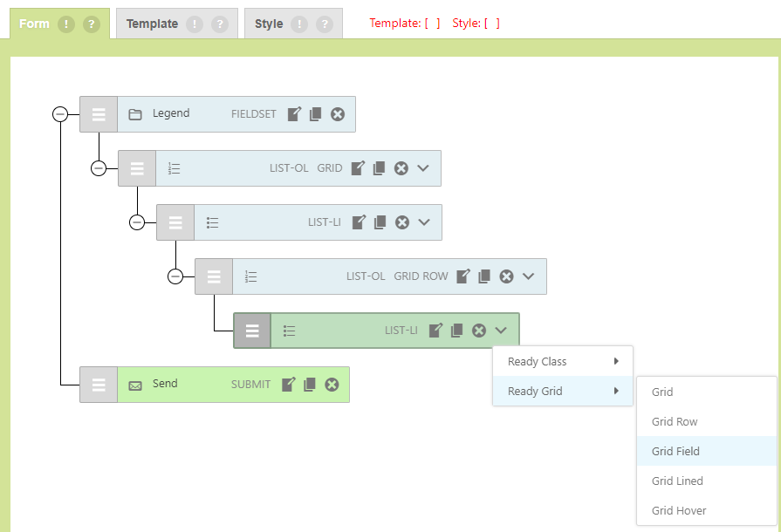Switch to the Style tab

tap(269, 24)
